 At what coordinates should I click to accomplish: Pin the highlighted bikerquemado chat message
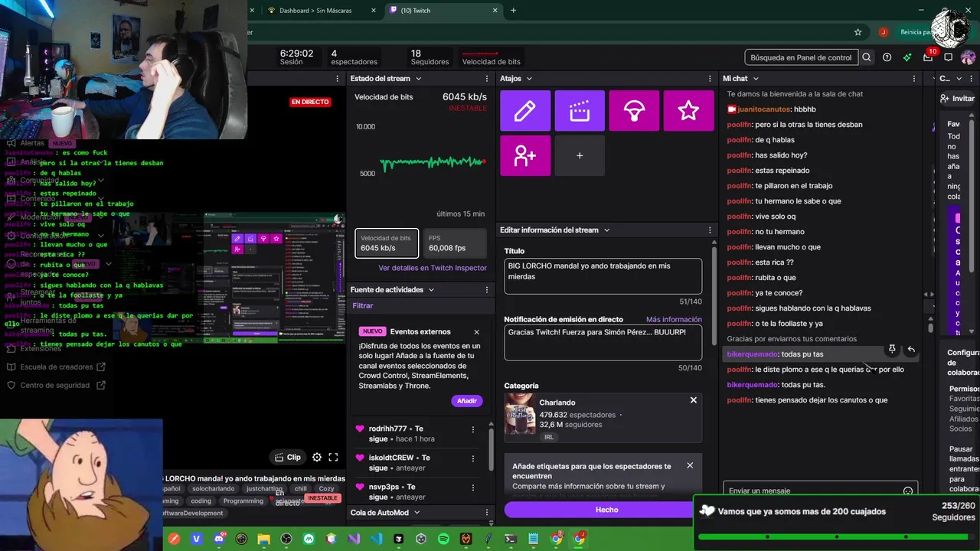point(892,349)
